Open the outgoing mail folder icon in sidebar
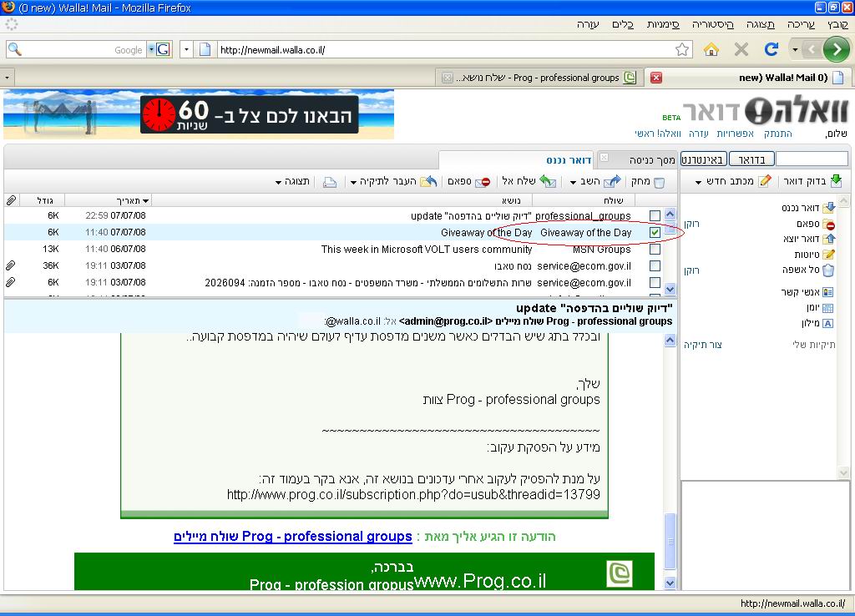Screen dimensions: 855x616 (x=829, y=239)
